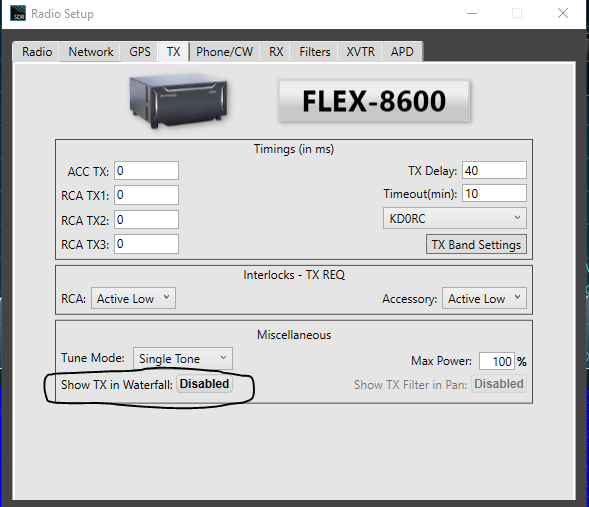Toggle Show TX Filter in Pan button
The height and width of the screenshot is (507, 589).
pyautogui.click(x=499, y=384)
